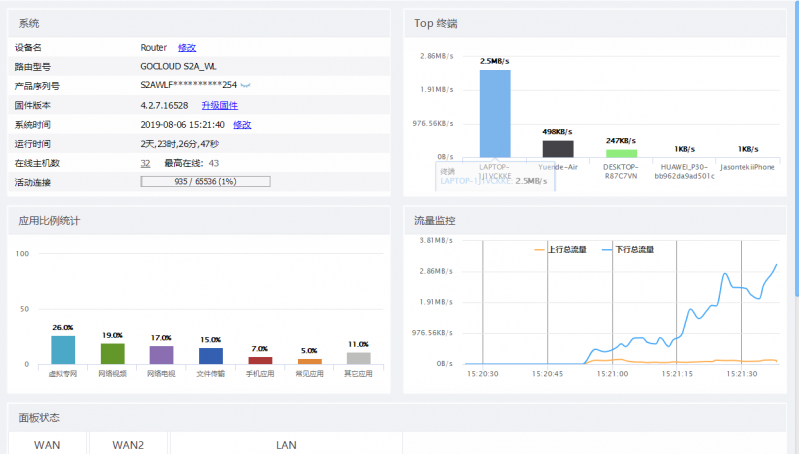
Task: Select the DESKTOP-R87C7VN green bar
Action: (621, 153)
